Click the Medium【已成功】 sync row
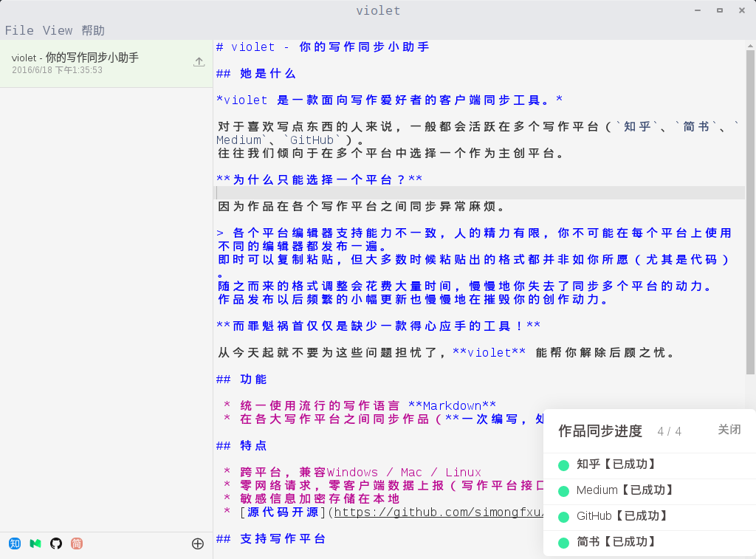Image resolution: width=756 pixels, height=559 pixels. click(x=650, y=491)
